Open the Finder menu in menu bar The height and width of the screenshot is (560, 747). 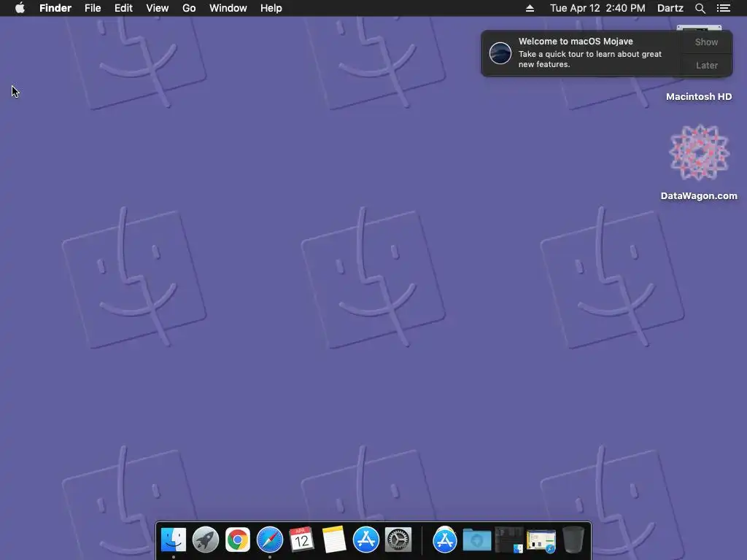[x=55, y=8]
